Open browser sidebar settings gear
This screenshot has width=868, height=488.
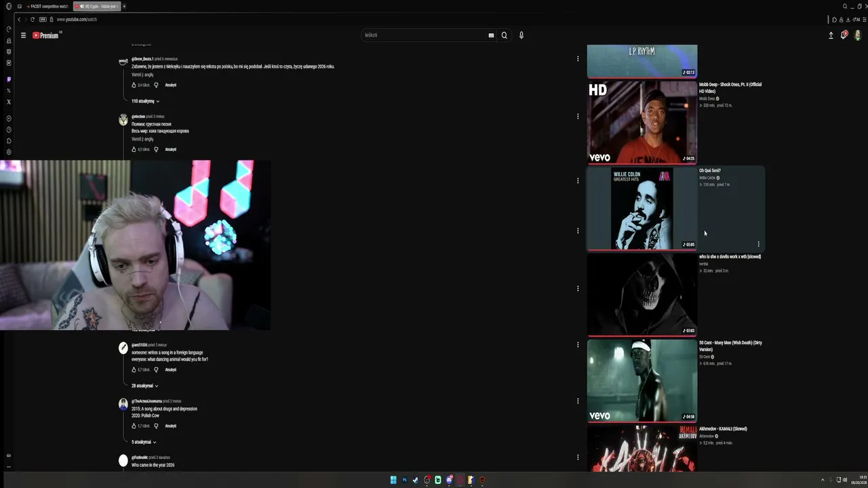tap(9, 152)
